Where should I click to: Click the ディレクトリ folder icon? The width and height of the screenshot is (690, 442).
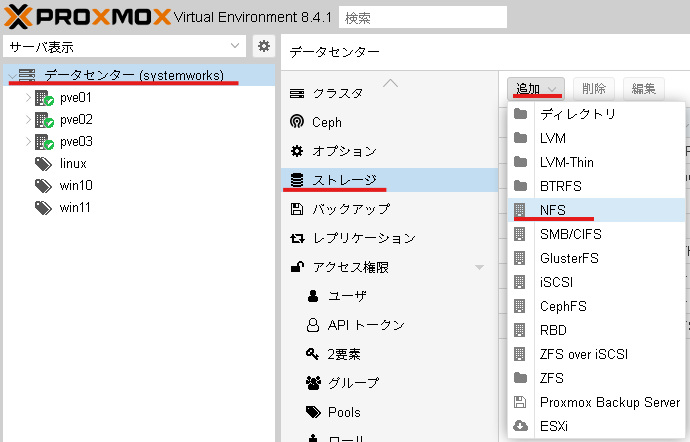(521, 114)
